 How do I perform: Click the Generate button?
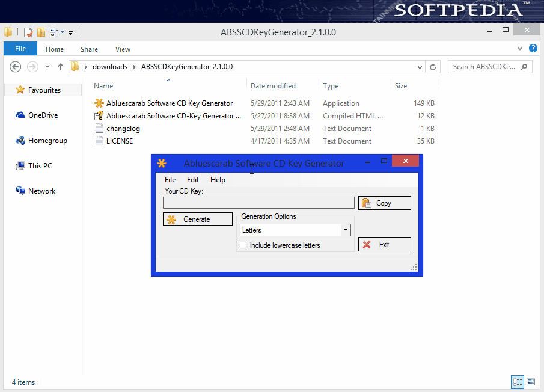tap(198, 219)
